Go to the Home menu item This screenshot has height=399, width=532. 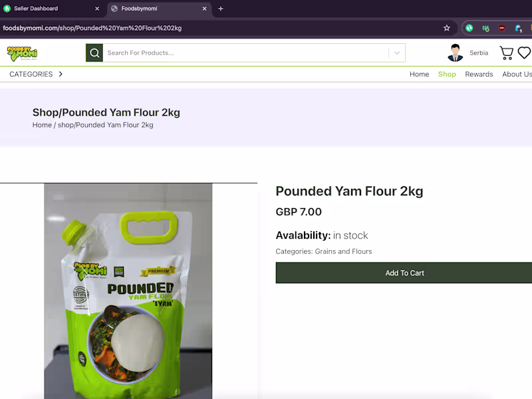point(419,74)
